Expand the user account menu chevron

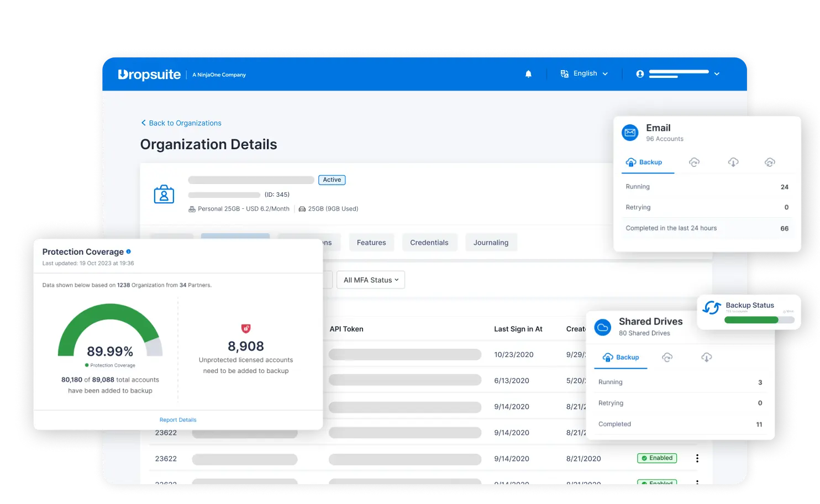(x=717, y=74)
